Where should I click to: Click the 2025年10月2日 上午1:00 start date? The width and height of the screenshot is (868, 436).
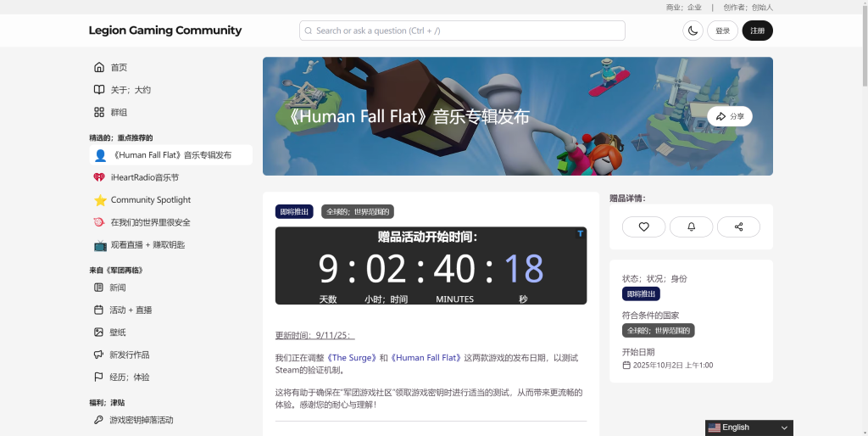672,365
